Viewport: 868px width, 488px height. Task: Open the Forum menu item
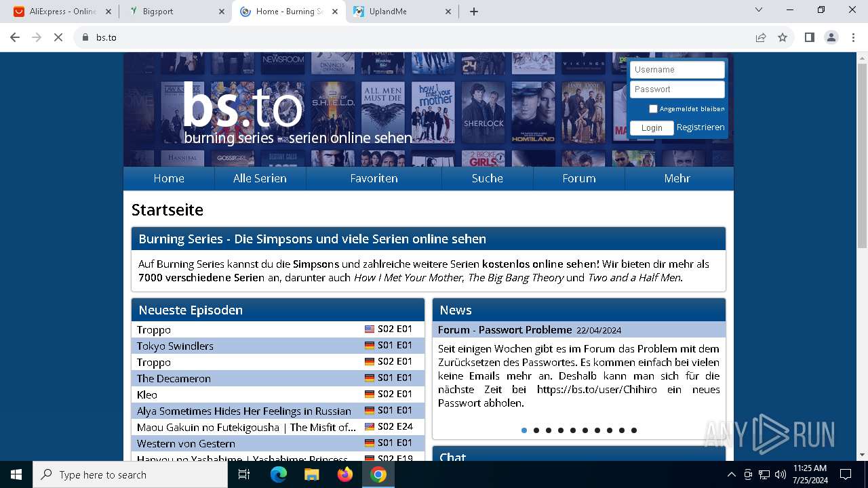click(579, 178)
